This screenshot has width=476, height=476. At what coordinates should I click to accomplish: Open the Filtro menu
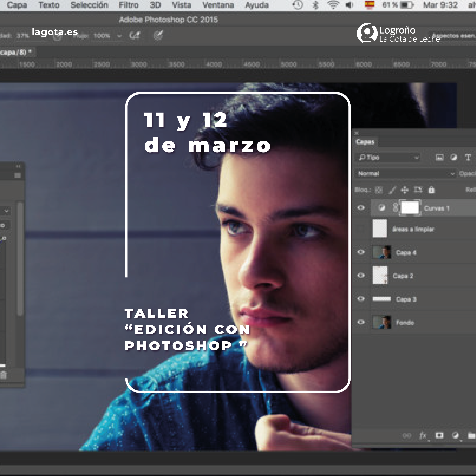(129, 5)
